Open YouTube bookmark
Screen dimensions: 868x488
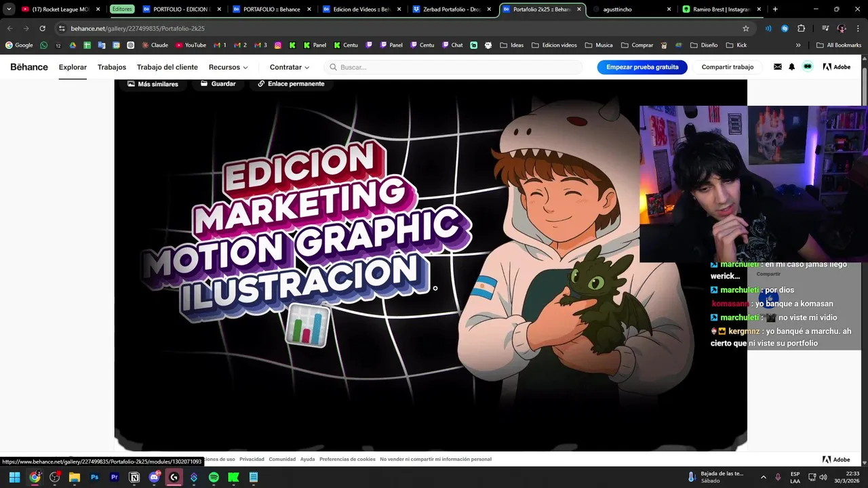click(191, 45)
